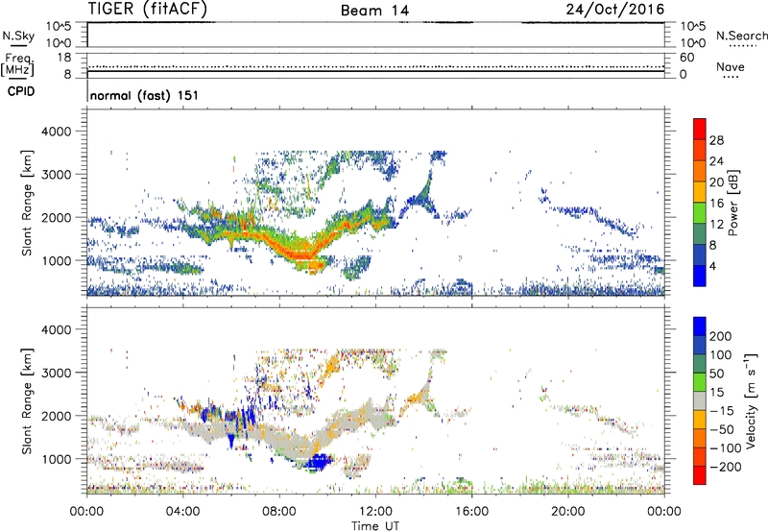
Task: Click the 4 tick on power colorbar
Action: click(x=712, y=266)
